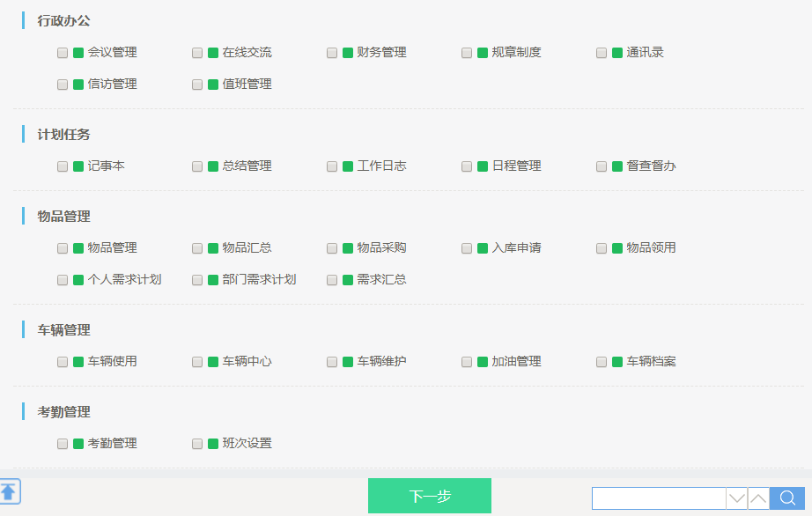The width and height of the screenshot is (812, 516).
Task: Click the green icon beside 班次设置
Action: (213, 444)
